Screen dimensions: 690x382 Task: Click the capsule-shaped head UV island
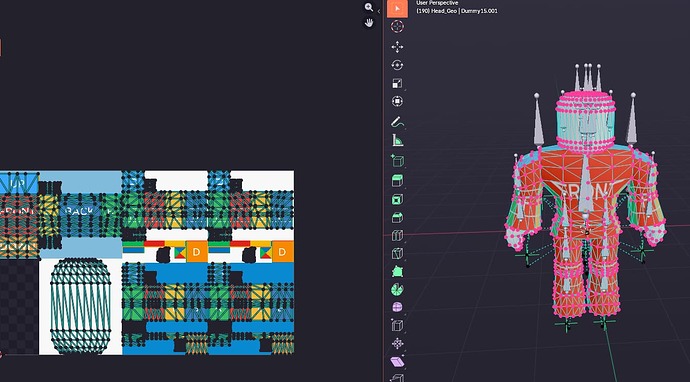pos(81,306)
